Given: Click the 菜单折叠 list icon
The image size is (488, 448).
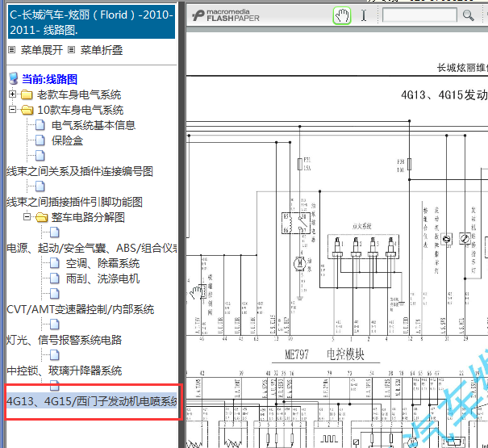Looking at the screenshot, I should click(72, 50).
